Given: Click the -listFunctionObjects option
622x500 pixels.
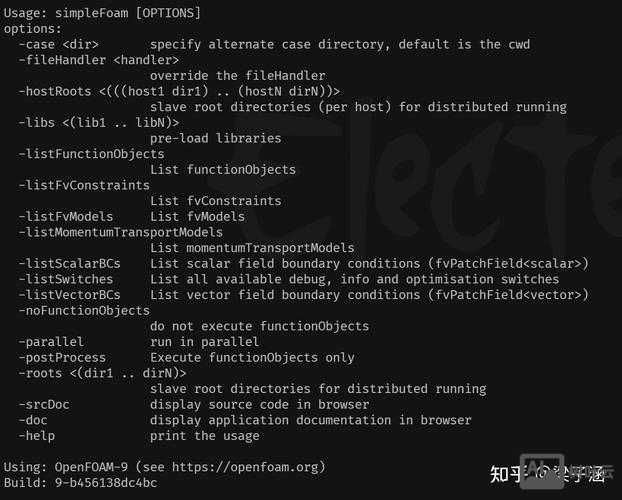Looking at the screenshot, I should 91,154.
